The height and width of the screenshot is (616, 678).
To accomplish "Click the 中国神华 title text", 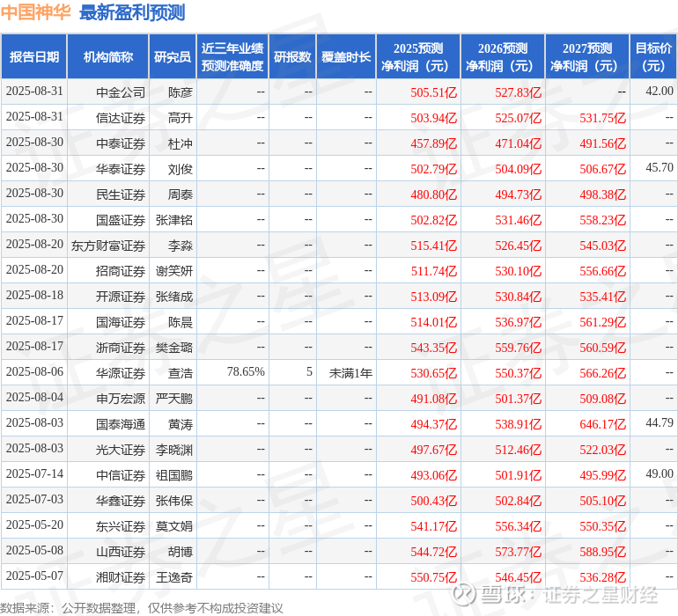I will 35,12.
